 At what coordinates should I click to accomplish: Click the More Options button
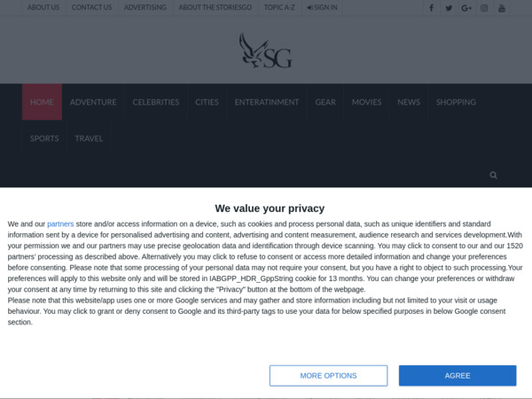point(328,375)
